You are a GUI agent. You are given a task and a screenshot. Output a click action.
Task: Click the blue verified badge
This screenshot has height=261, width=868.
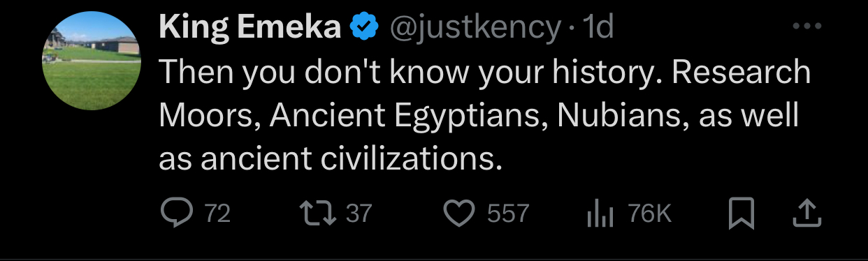364,28
